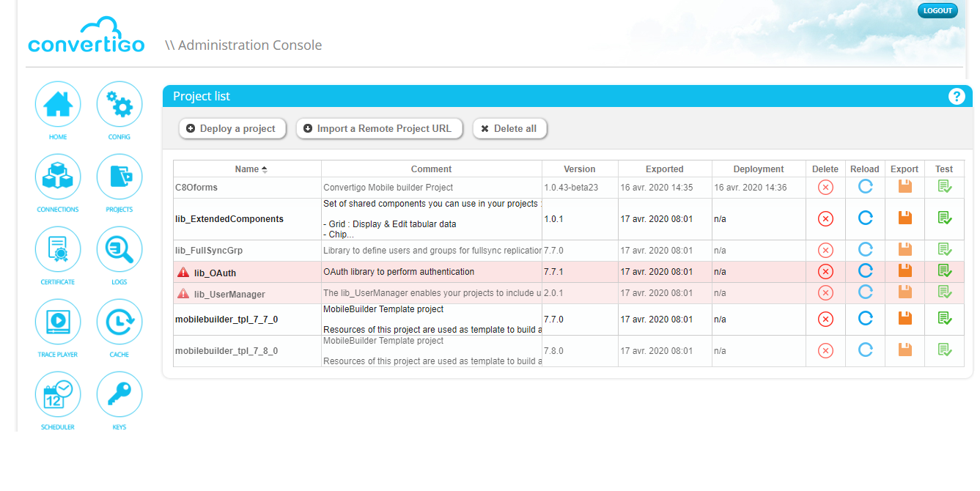Open the Home section icon

pos(58,104)
